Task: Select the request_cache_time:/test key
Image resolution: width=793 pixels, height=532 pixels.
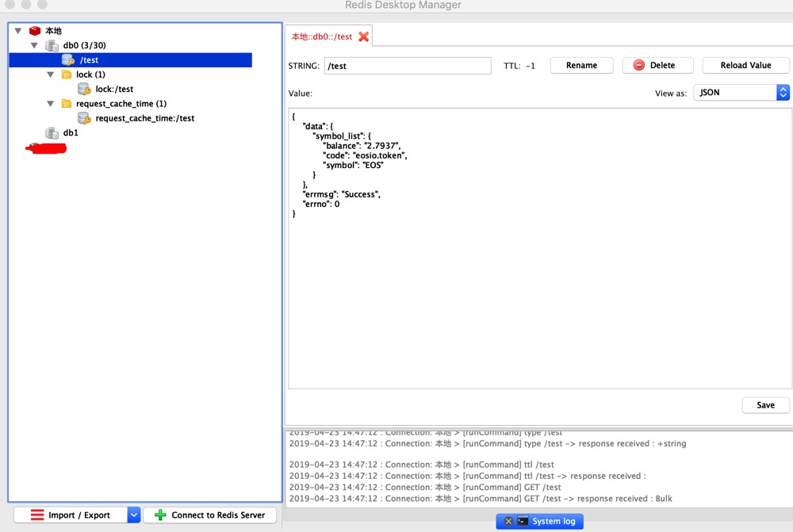Action: pyautogui.click(x=145, y=118)
